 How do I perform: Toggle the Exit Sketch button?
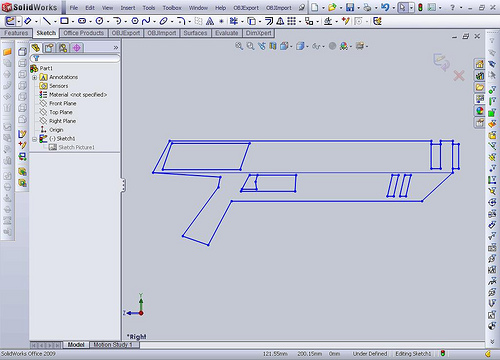pyautogui.click(x=11, y=21)
